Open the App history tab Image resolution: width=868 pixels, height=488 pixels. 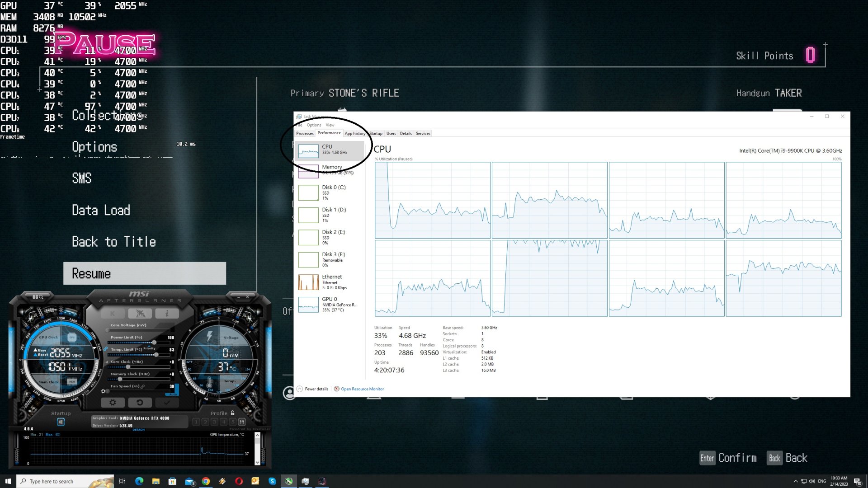pos(355,133)
